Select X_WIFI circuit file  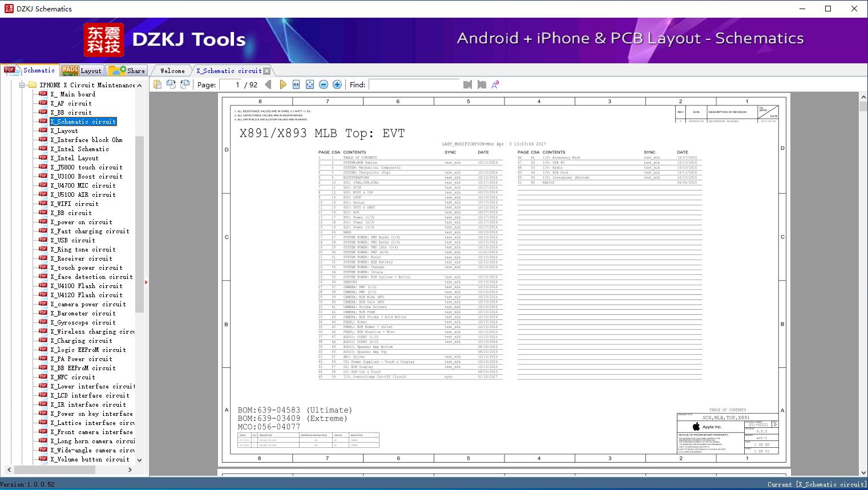click(x=74, y=204)
